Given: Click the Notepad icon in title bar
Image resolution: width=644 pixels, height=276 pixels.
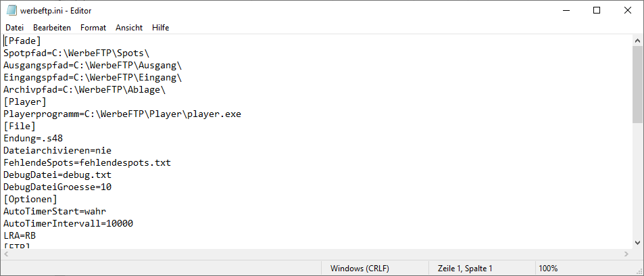Looking at the screenshot, I should pos(11,11).
